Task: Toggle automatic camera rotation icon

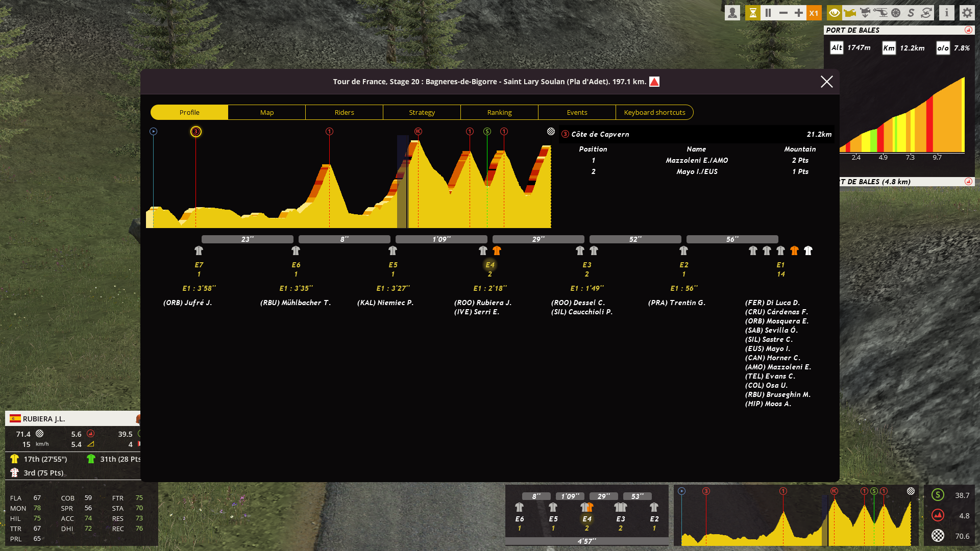Action: 926,13
